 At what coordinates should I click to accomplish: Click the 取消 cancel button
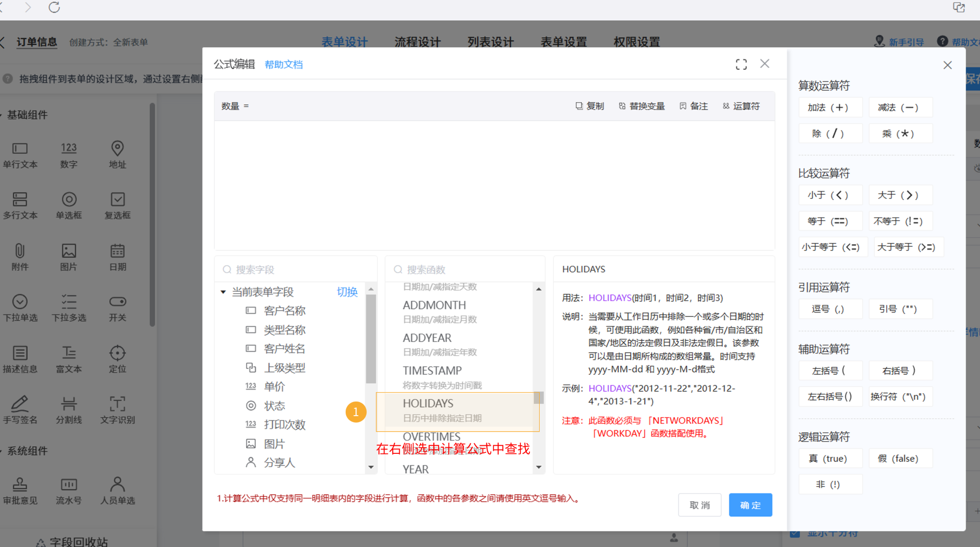coord(700,505)
